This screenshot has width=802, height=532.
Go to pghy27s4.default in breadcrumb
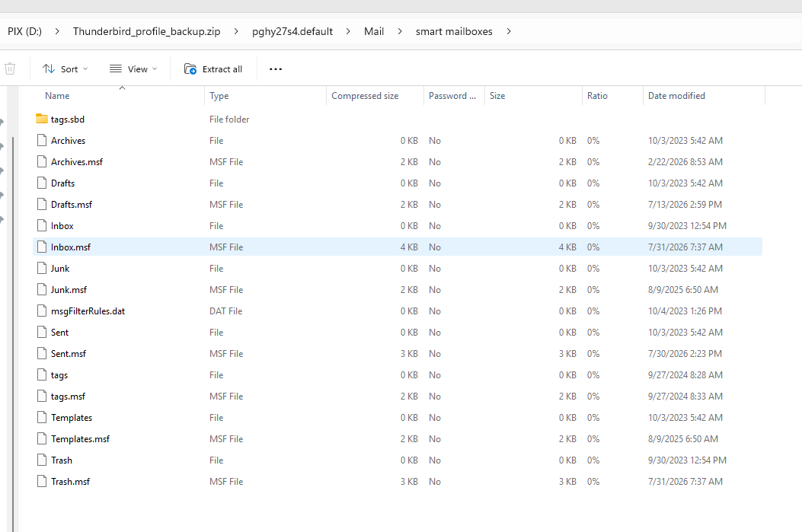tap(292, 31)
